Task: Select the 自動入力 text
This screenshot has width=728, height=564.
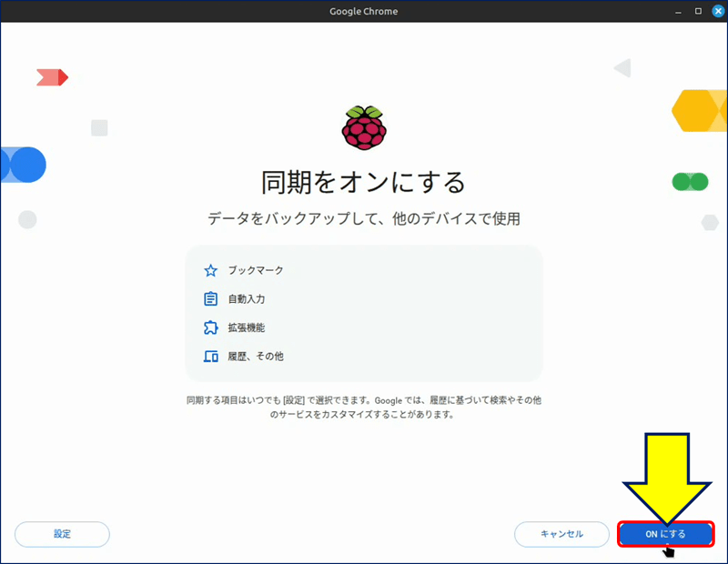Action: point(247,299)
